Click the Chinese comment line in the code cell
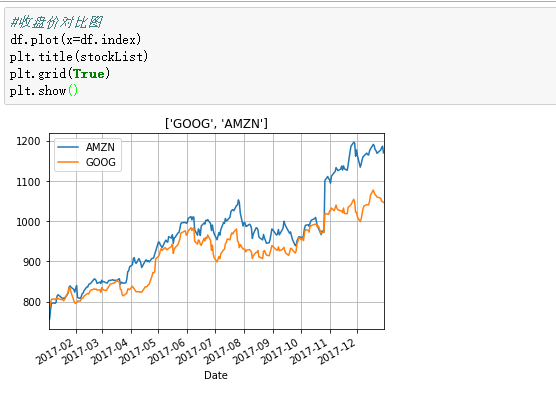 tap(56, 22)
